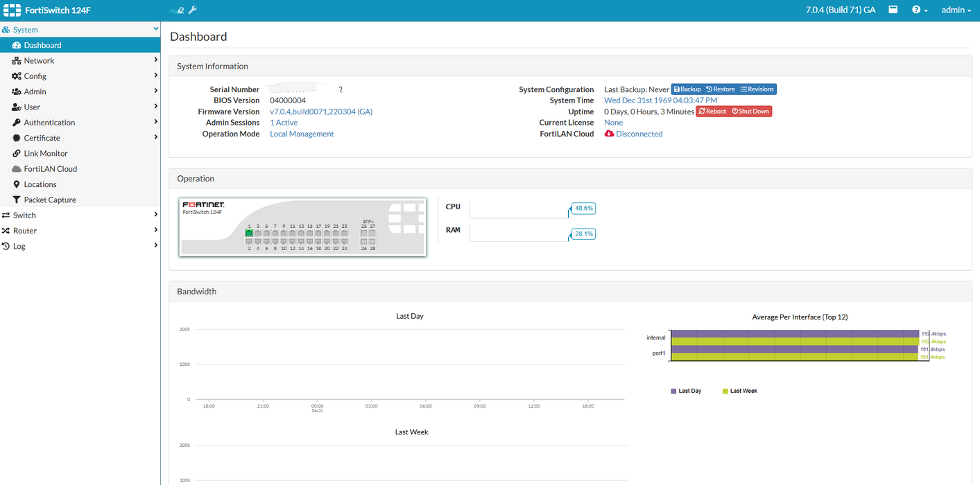Click the Certificate wrench icon in sidebar
This screenshot has height=485, width=980.
[17, 138]
